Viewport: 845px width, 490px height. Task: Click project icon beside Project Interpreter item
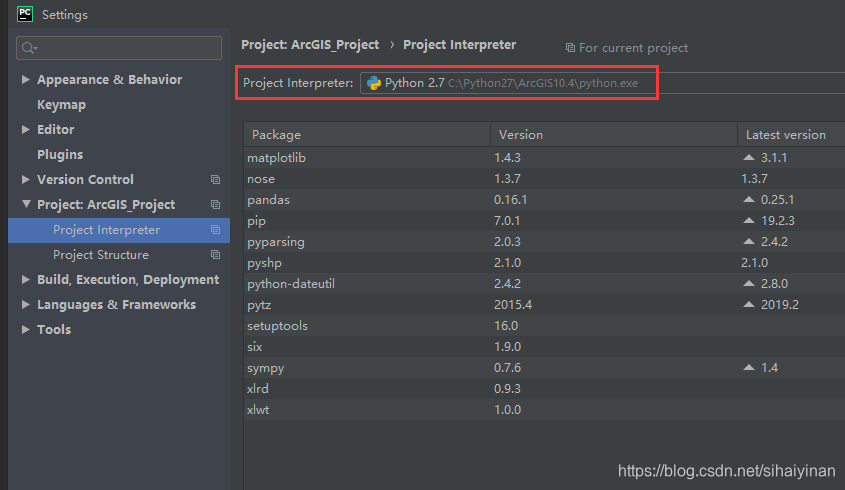(x=215, y=230)
